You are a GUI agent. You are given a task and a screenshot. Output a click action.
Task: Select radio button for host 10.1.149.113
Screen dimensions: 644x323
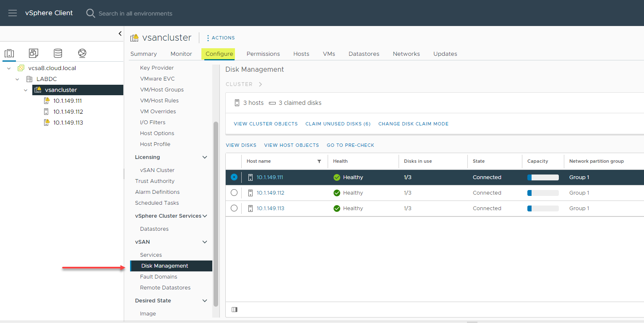pos(234,208)
